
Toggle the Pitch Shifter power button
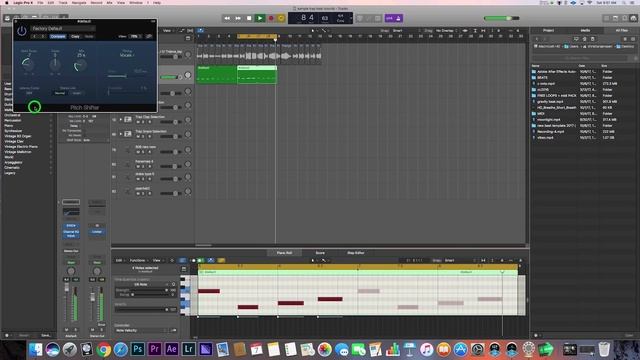click(x=22, y=31)
